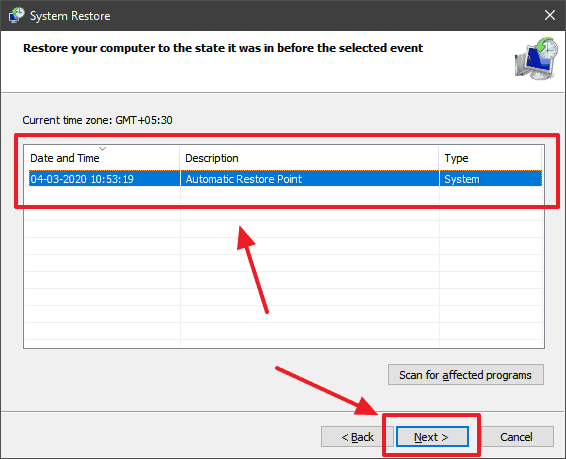Click the Current time zone label
Screen dimensions: 566x459
pos(97,120)
